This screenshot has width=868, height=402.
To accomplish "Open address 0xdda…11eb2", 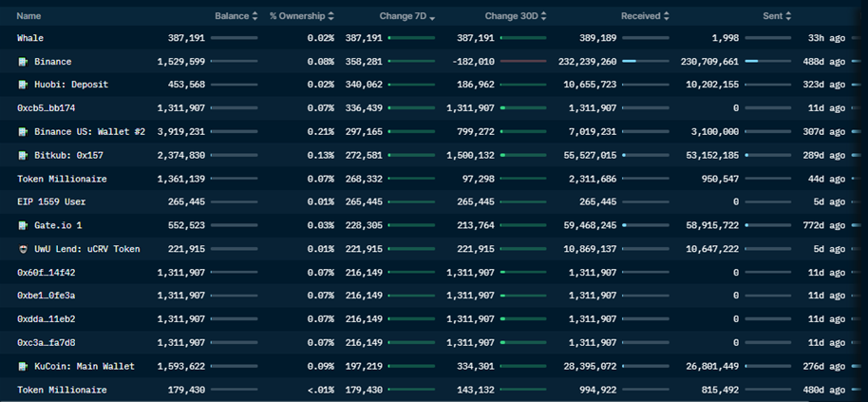I will click(x=46, y=319).
